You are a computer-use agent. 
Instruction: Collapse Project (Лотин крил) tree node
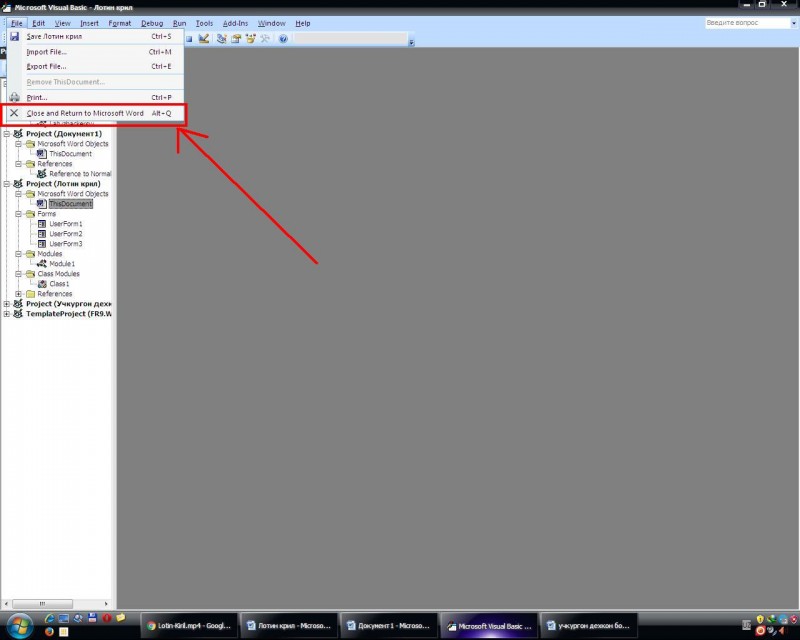pyautogui.click(x=7, y=184)
